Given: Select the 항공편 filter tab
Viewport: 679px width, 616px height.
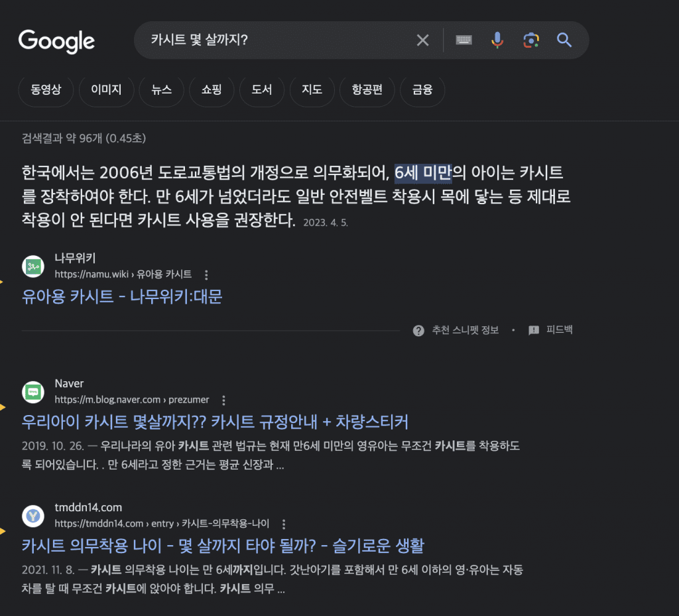Looking at the screenshot, I should [x=367, y=90].
